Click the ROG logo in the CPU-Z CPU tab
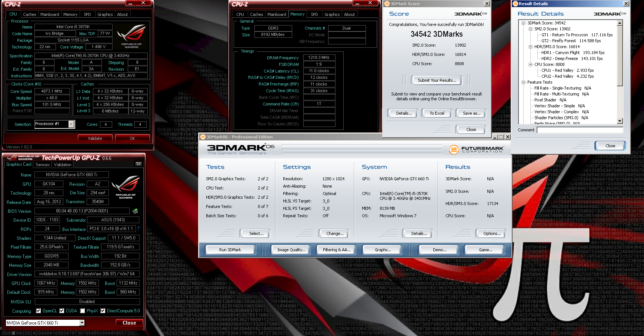 point(131,36)
